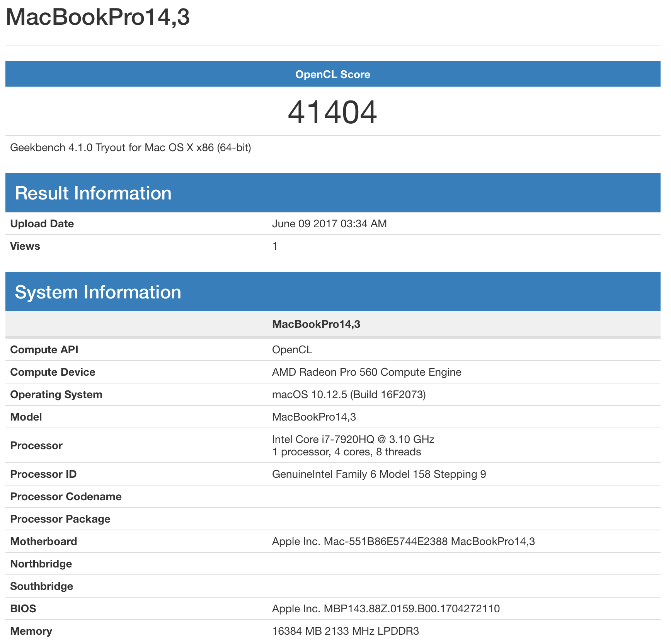Select the AMD Radeon Pro 560 Compute Engine text
This screenshot has height=644, width=671.
tap(367, 372)
